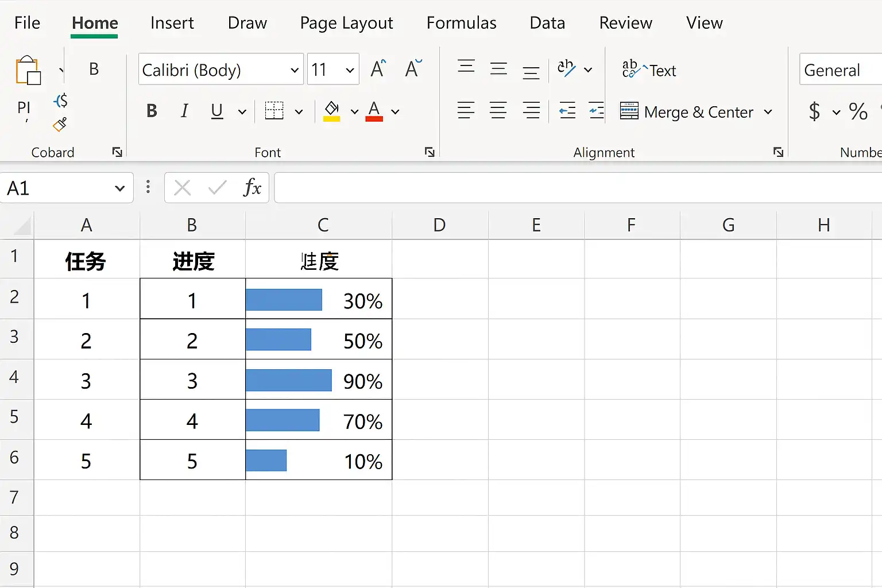Viewport: 882px width, 588px height.
Task: Click the Insert Function fx icon
Action: pyautogui.click(x=252, y=188)
